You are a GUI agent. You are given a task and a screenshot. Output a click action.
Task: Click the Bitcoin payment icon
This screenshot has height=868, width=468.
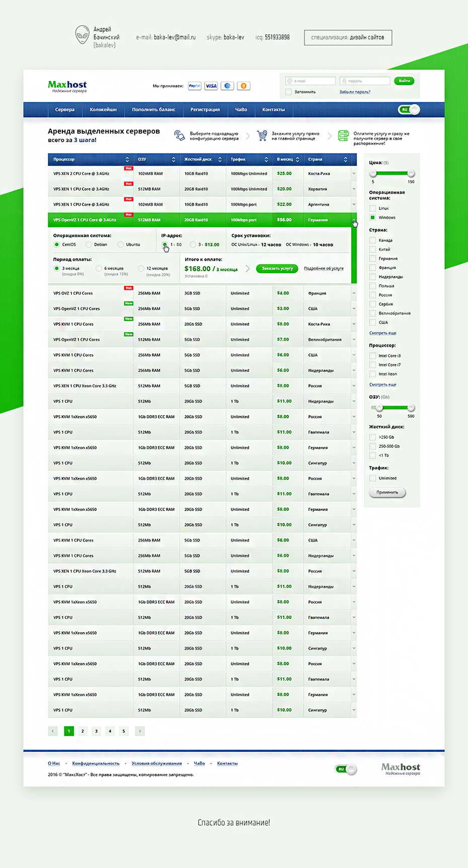click(x=244, y=86)
